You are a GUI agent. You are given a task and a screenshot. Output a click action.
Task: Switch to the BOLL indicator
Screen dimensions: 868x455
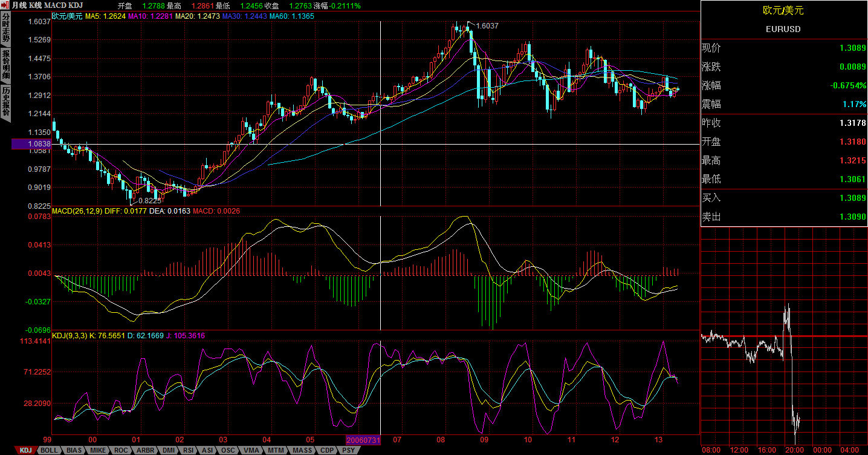click(50, 450)
